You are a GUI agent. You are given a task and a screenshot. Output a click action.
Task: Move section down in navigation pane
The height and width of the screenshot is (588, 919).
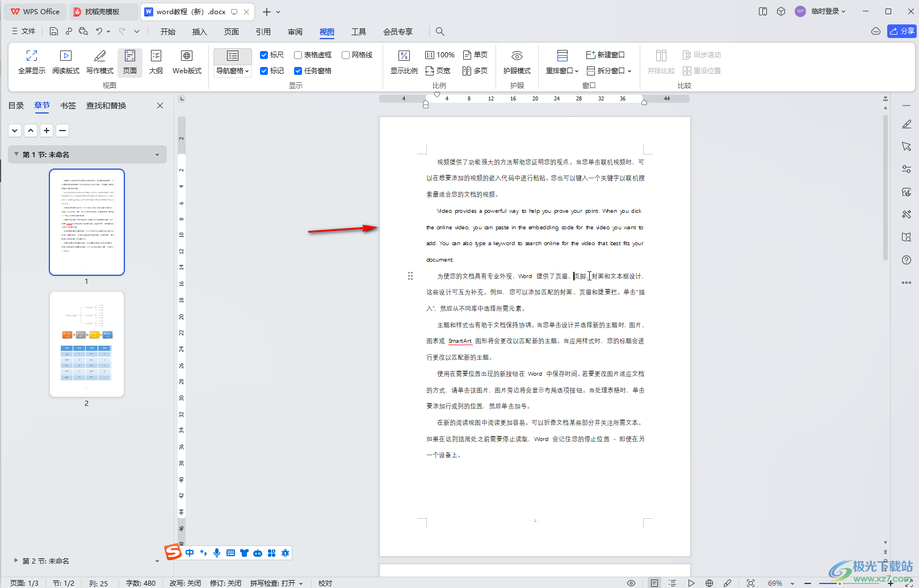coord(15,131)
